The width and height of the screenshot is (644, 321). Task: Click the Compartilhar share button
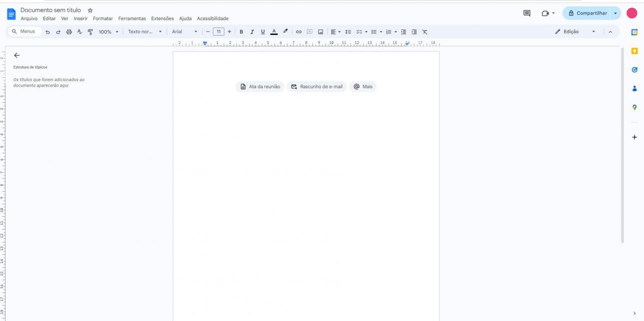pos(587,13)
